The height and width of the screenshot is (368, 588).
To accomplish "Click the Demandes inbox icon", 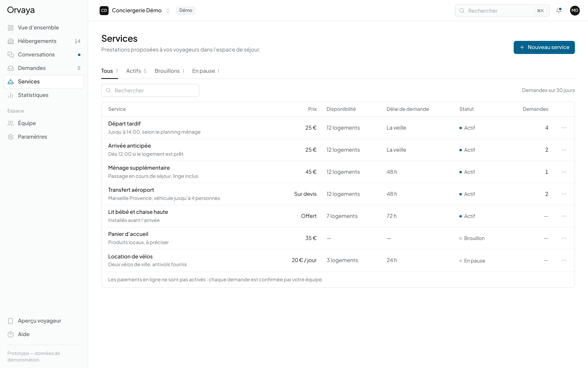I will pos(11,68).
